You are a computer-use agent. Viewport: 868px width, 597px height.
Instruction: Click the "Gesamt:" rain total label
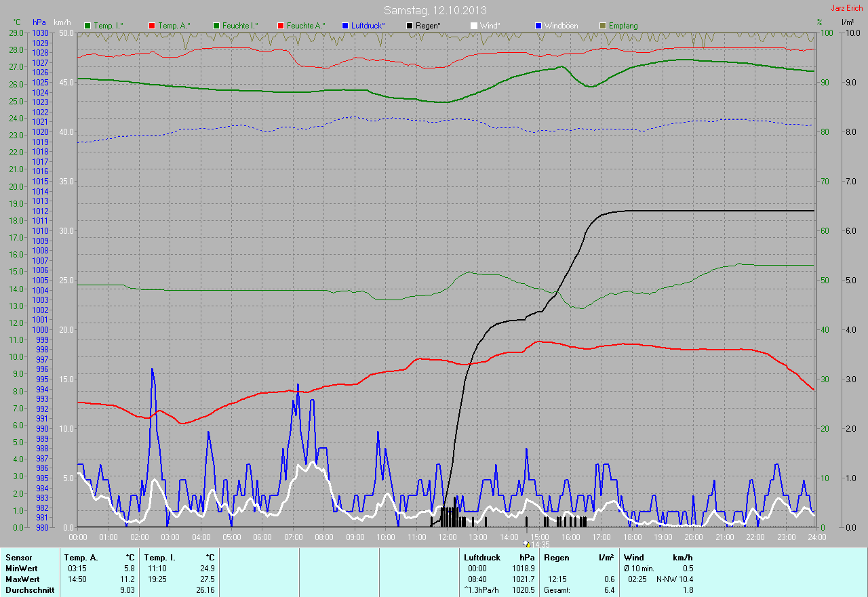557,590
